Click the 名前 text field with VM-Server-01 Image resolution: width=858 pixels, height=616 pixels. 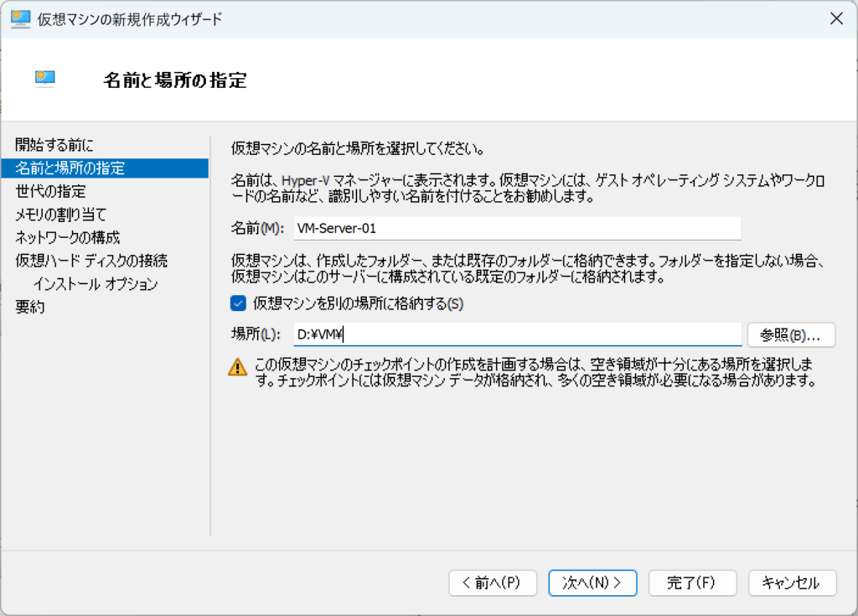coord(516,228)
